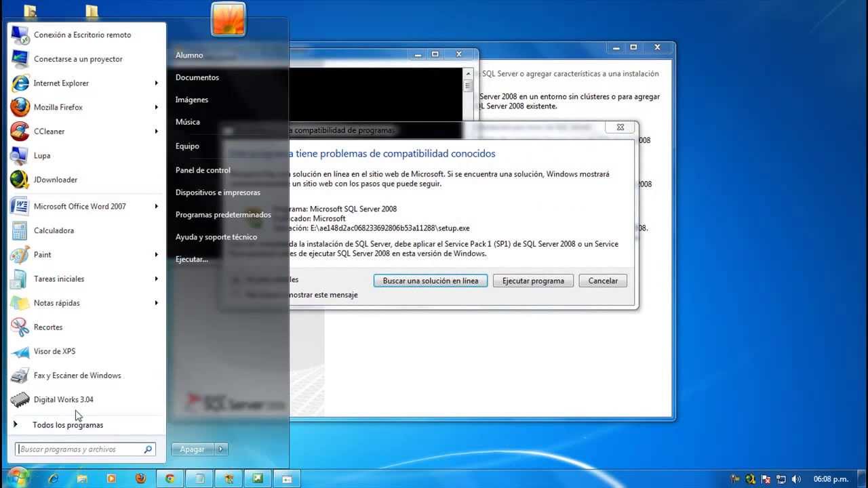Switch to Google Chrome on the taskbar
The width and height of the screenshot is (868, 488).
tap(170, 479)
